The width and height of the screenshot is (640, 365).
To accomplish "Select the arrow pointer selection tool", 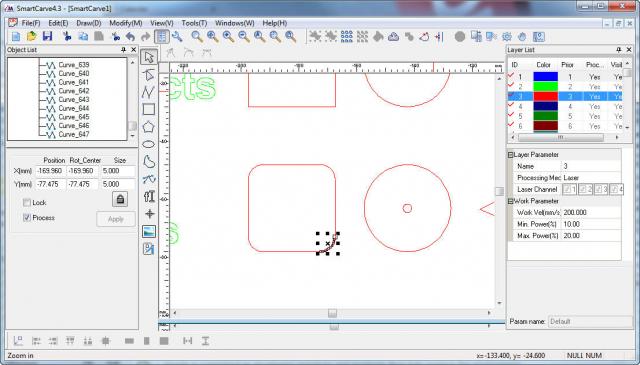I will click(x=149, y=57).
